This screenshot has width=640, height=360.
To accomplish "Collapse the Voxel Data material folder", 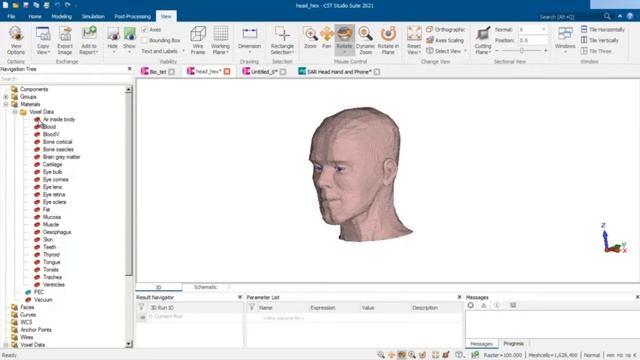I will pyautogui.click(x=15, y=112).
